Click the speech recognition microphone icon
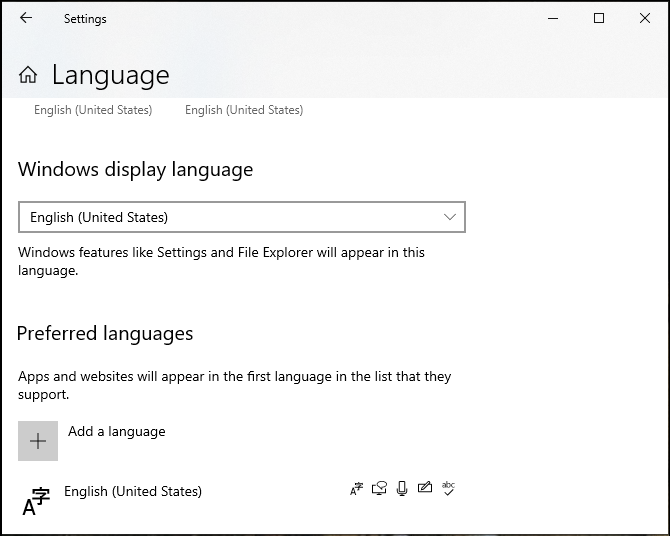The height and width of the screenshot is (536, 670). tap(402, 489)
